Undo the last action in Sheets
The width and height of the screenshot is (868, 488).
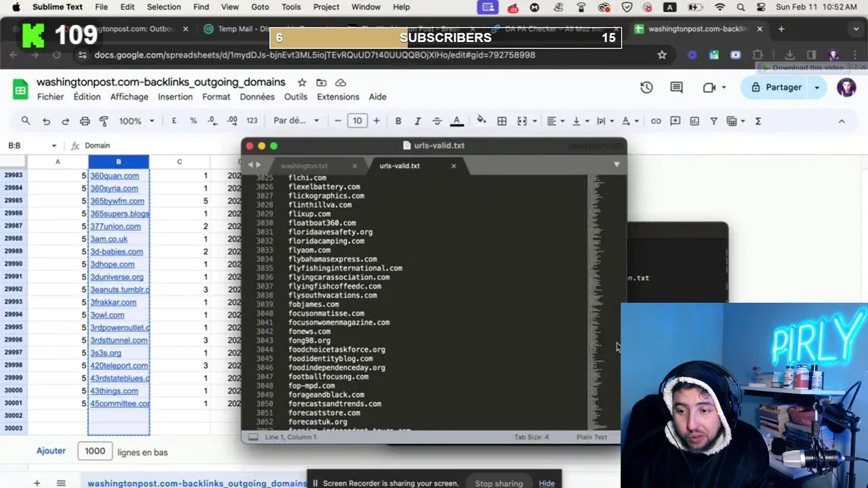(x=46, y=121)
